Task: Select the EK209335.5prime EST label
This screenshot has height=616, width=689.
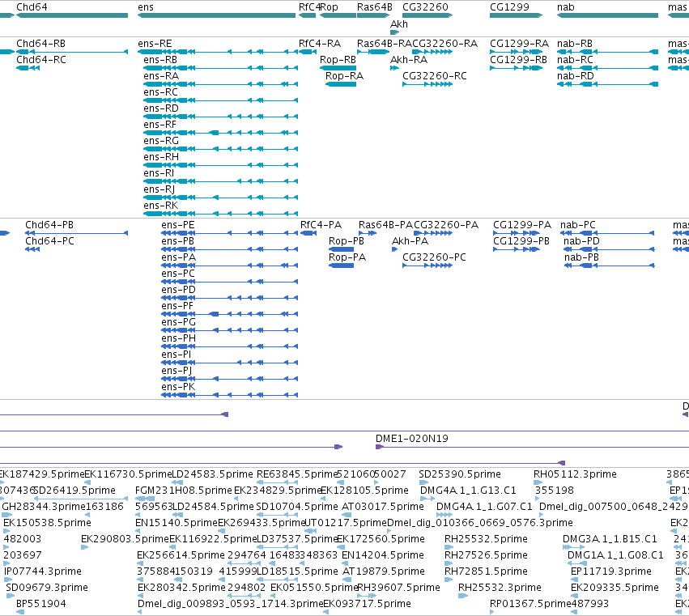Action: [615, 588]
